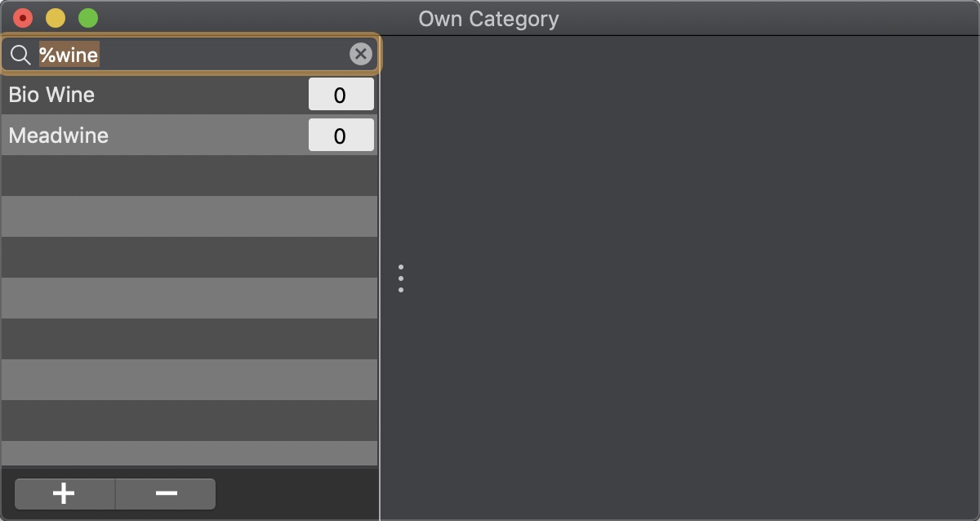
Task: Click the first empty row under Meadwine
Action: 189,176
